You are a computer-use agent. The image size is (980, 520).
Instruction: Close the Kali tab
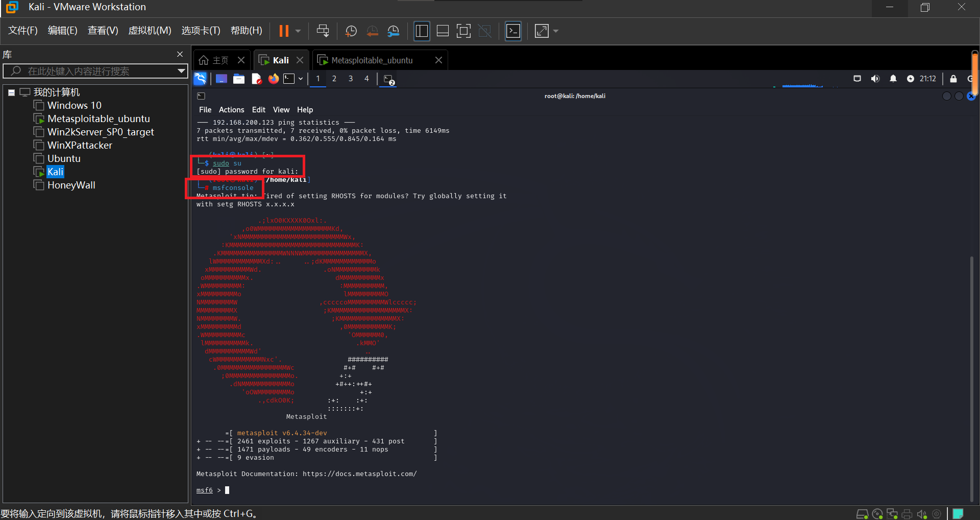pos(300,60)
